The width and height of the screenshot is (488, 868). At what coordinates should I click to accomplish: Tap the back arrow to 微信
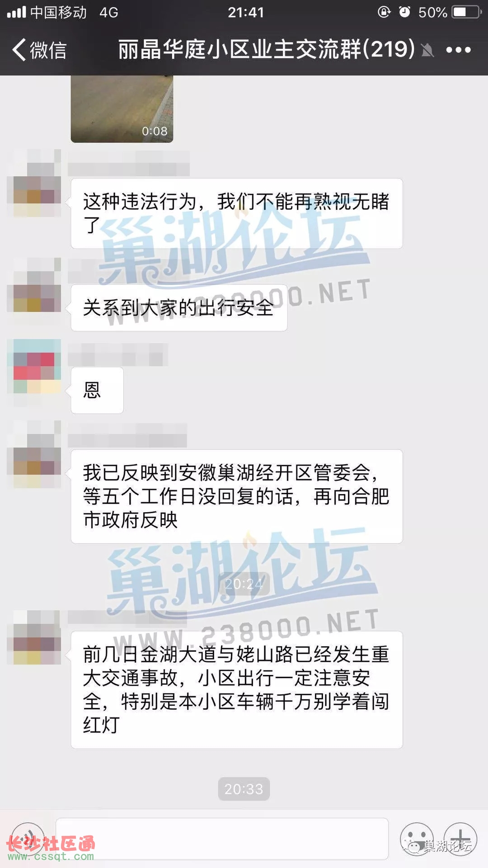click(19, 49)
